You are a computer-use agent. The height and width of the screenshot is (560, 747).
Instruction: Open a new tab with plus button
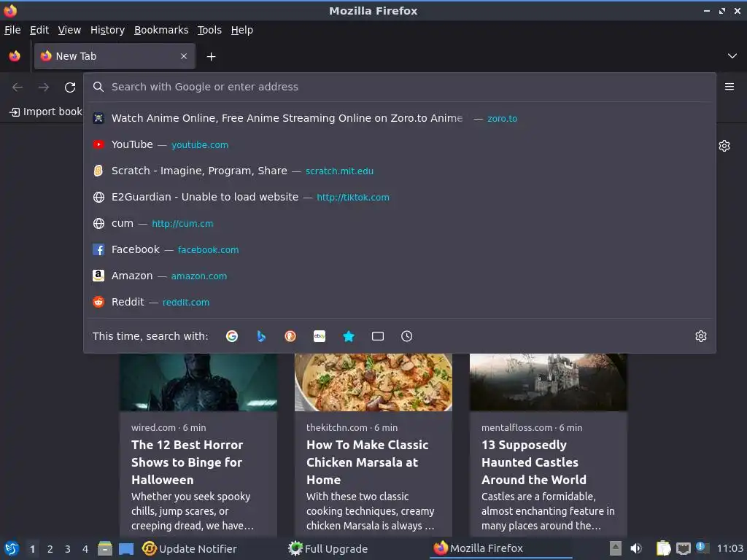[x=211, y=57]
